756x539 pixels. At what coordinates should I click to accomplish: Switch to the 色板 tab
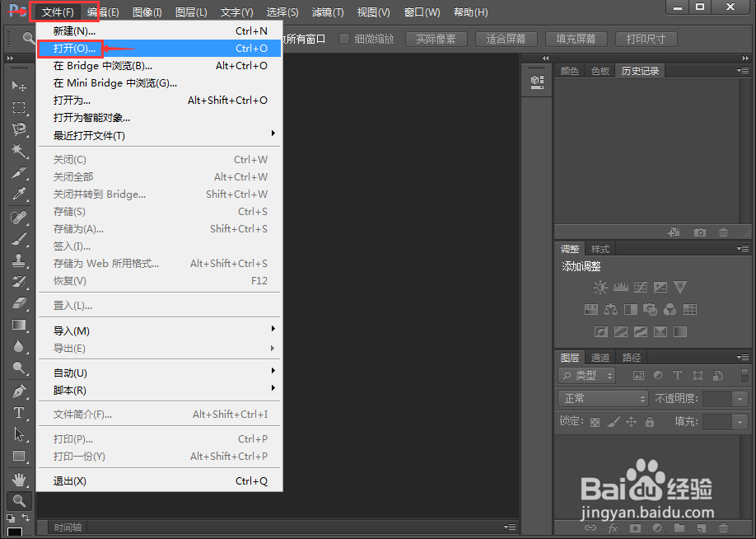pyautogui.click(x=600, y=71)
